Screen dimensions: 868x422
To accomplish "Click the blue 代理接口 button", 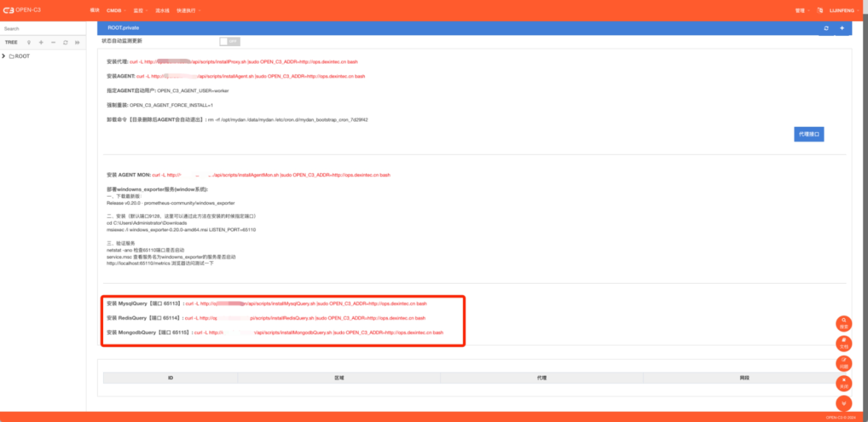I will coord(809,134).
